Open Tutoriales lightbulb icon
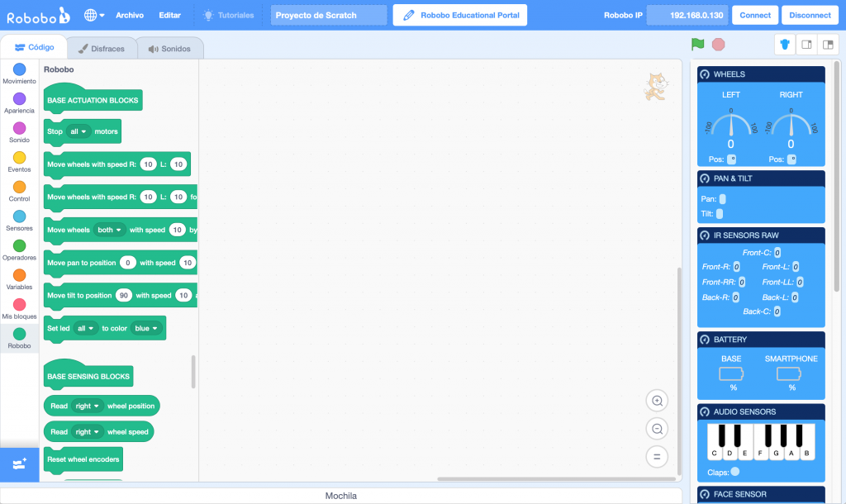Screen dimensions: 846x504 click(x=209, y=15)
